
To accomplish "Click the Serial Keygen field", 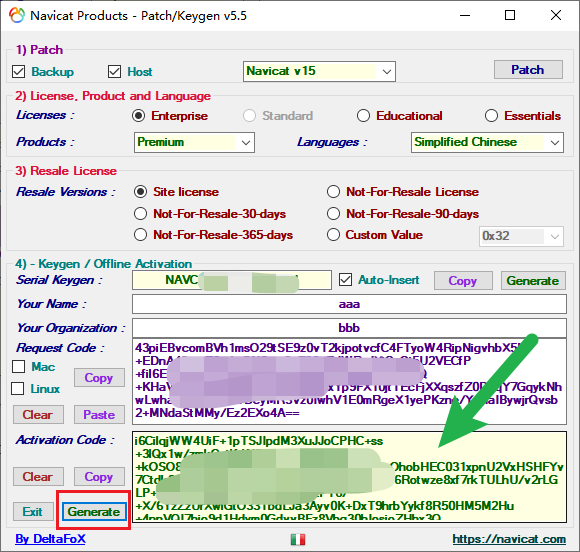I will (x=232, y=280).
